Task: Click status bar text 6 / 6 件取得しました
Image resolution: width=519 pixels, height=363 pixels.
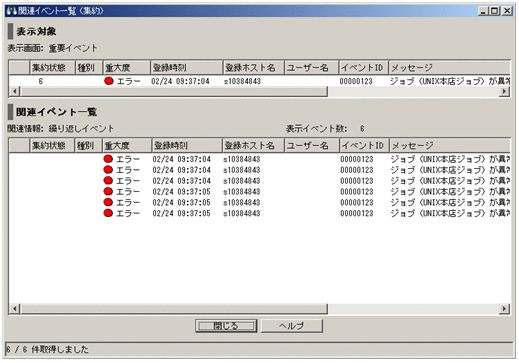Action: point(47,349)
